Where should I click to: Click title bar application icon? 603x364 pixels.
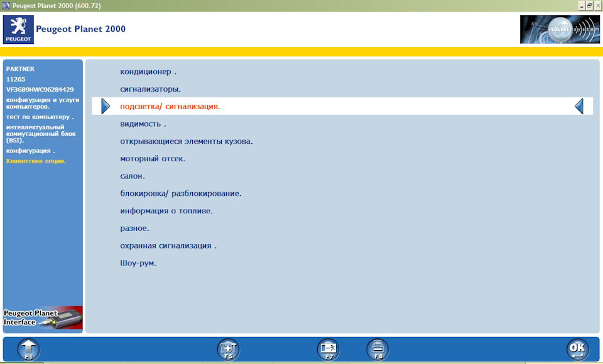6,6
